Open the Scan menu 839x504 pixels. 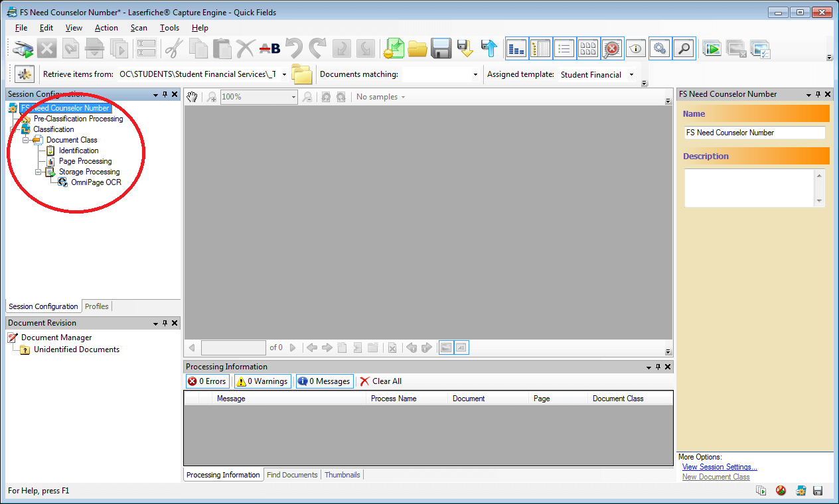click(x=139, y=28)
